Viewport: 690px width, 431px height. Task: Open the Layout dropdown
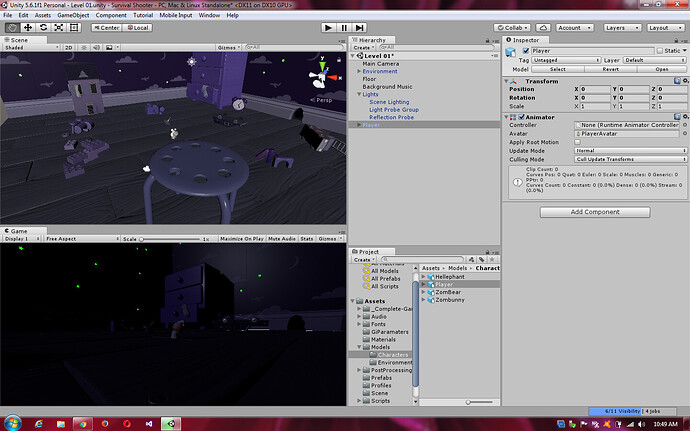[665, 28]
